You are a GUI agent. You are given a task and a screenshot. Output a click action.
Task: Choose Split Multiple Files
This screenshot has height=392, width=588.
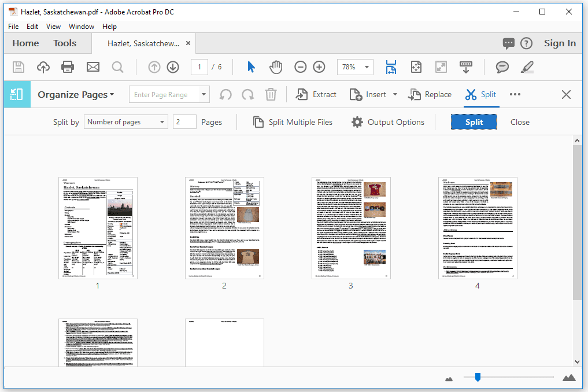pos(293,122)
